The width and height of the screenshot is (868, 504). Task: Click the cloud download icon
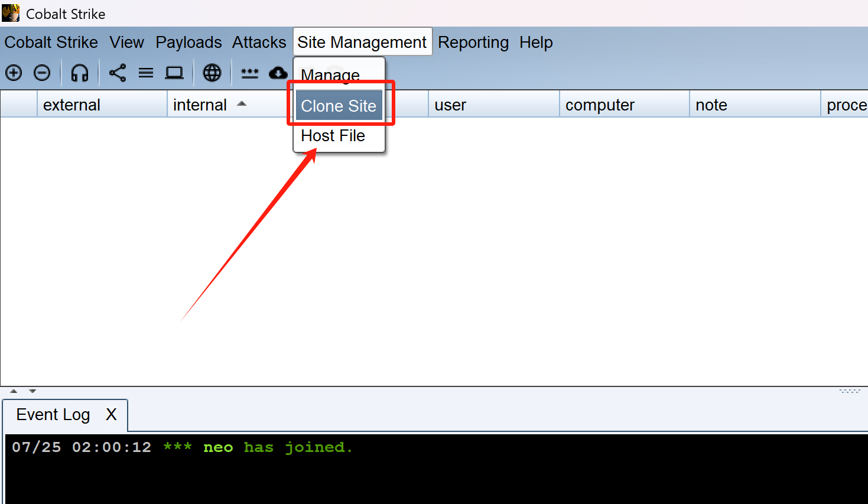point(278,73)
